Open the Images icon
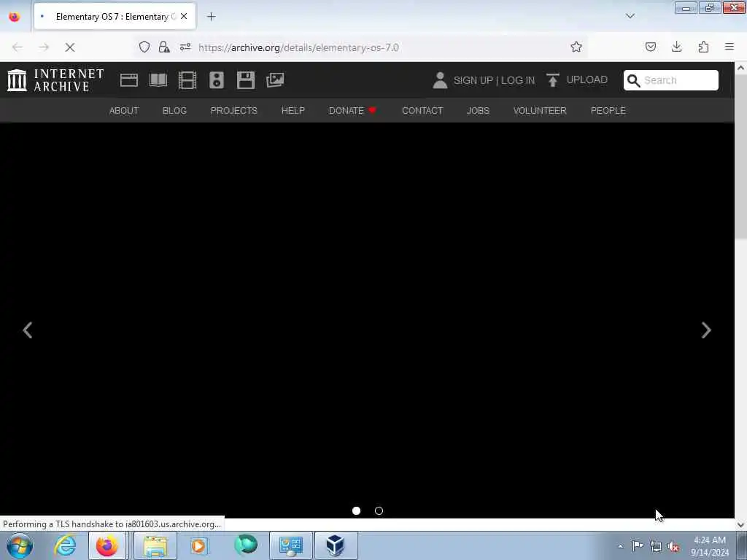The width and height of the screenshot is (747, 560). click(x=275, y=80)
